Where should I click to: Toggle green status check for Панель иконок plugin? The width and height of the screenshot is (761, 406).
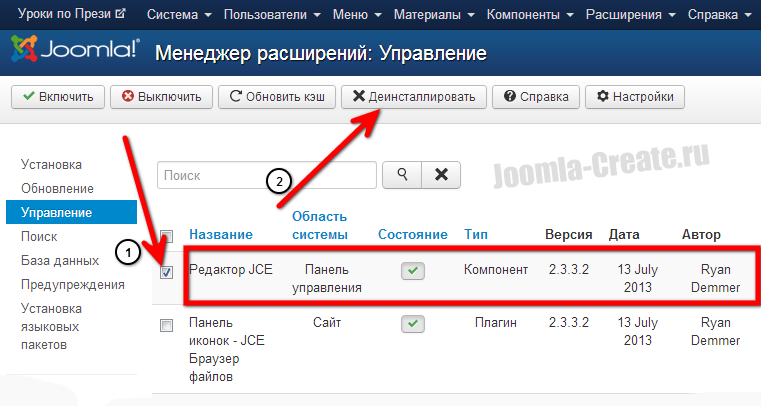(412, 323)
